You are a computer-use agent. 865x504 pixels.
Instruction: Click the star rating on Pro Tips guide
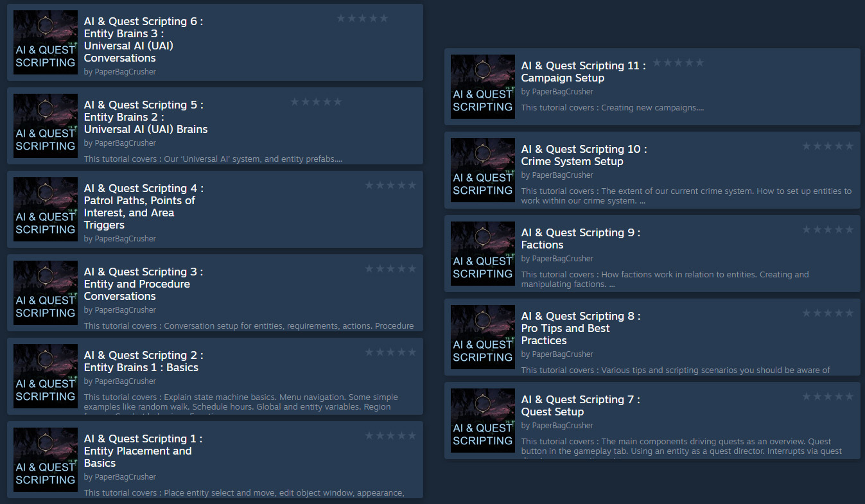[828, 313]
